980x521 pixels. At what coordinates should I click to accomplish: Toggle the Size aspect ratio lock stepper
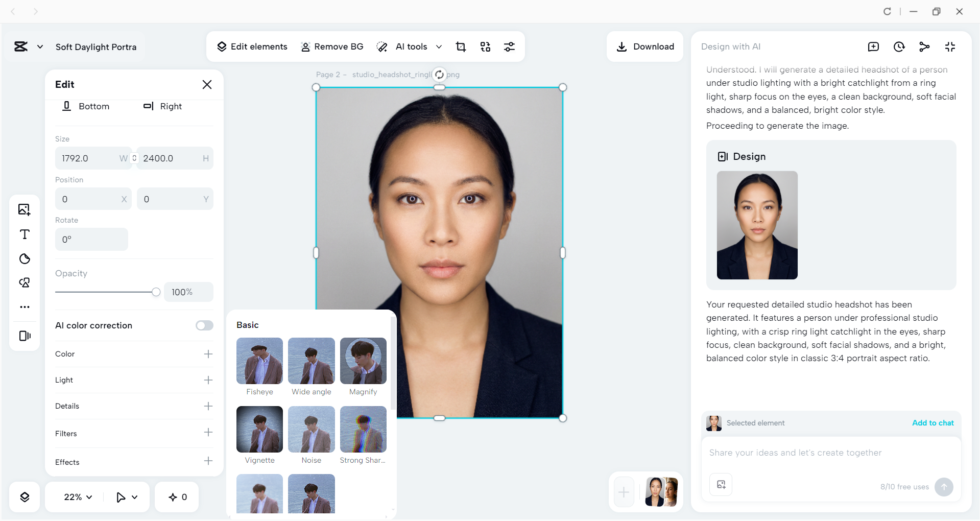(134, 158)
